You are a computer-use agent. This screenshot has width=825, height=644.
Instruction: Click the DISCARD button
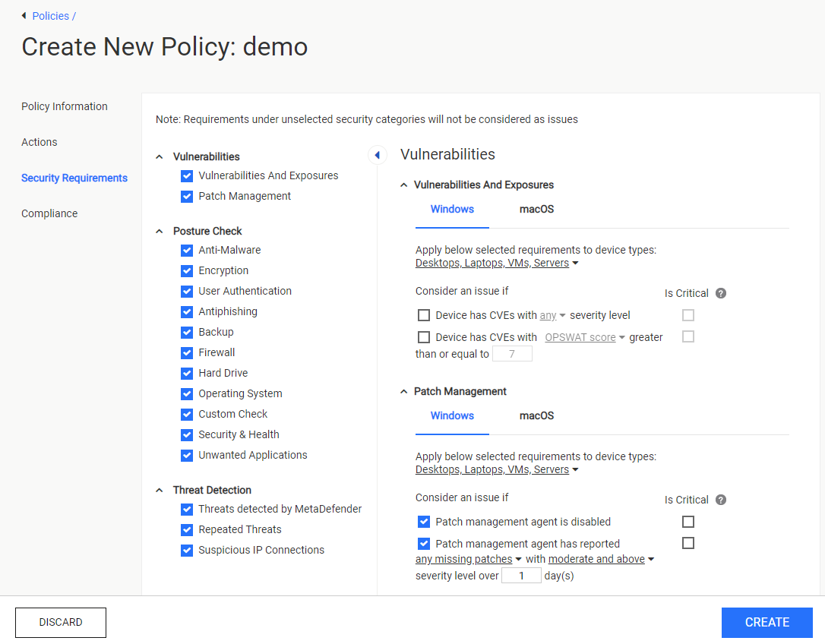[x=61, y=623]
